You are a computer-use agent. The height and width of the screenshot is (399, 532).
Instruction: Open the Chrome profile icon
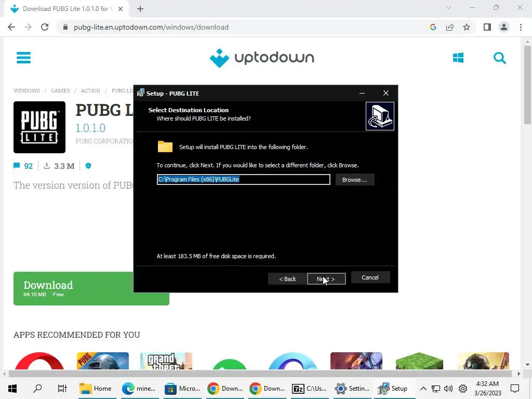504,27
